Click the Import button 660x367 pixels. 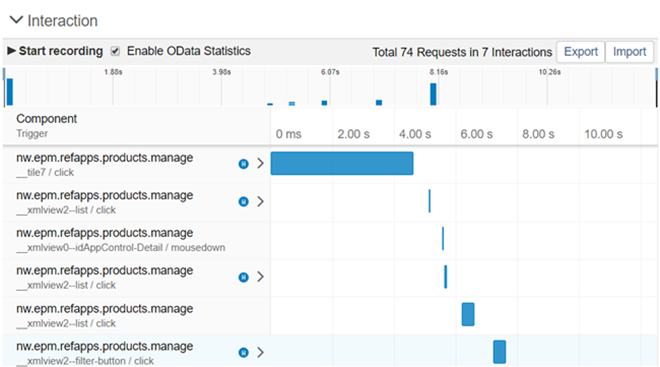click(x=629, y=52)
